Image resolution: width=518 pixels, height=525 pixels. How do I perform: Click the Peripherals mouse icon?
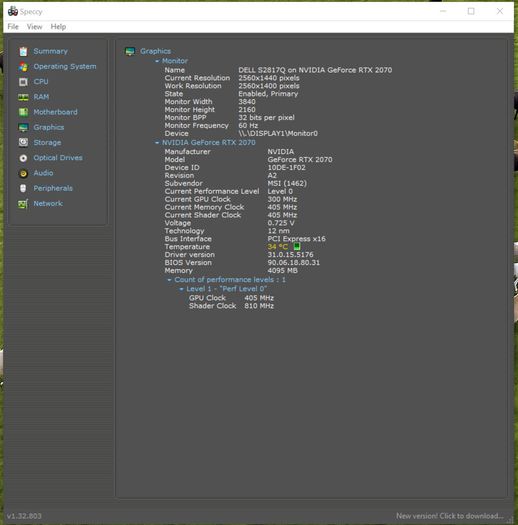[x=23, y=189]
